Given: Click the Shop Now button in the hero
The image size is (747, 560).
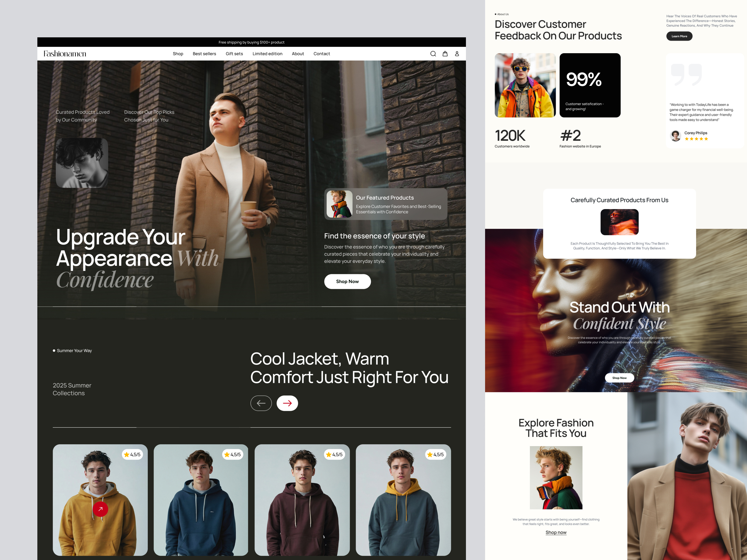Looking at the screenshot, I should tap(347, 281).
